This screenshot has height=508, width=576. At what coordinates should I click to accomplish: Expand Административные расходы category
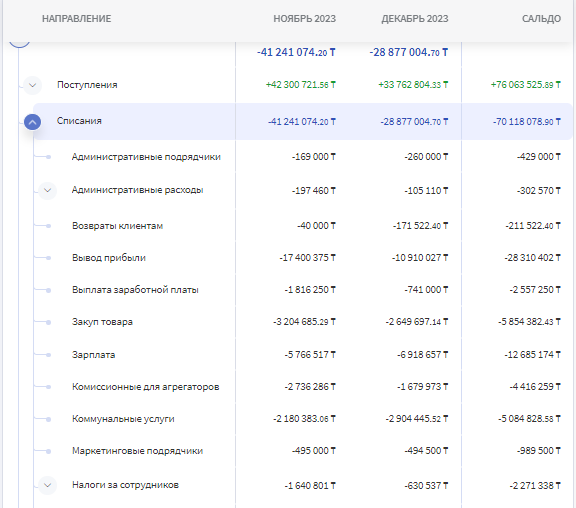[x=47, y=190]
